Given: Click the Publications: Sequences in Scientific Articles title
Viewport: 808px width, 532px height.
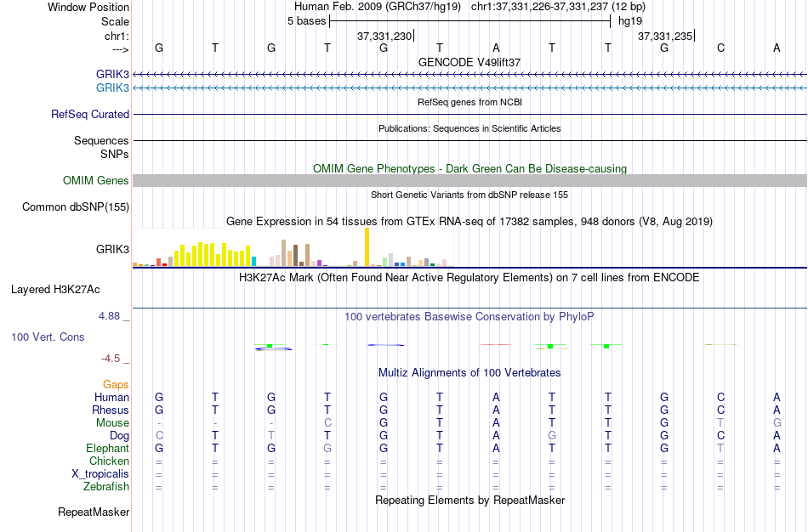Looking at the screenshot, I should click(469, 128).
